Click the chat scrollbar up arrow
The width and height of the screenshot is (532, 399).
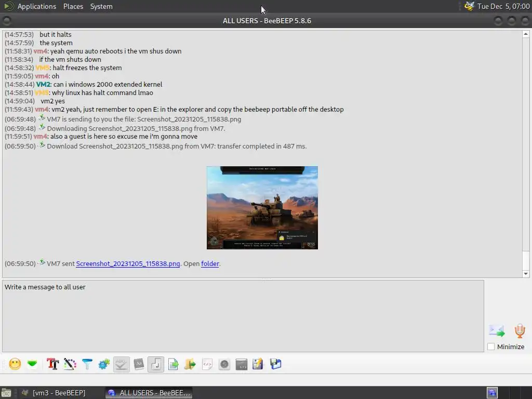pyautogui.click(x=526, y=34)
